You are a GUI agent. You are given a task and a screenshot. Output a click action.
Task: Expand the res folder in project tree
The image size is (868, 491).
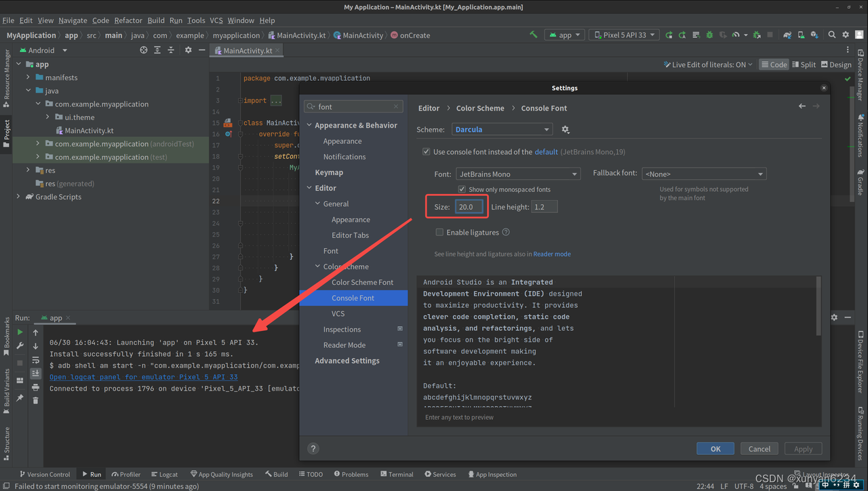click(x=28, y=170)
